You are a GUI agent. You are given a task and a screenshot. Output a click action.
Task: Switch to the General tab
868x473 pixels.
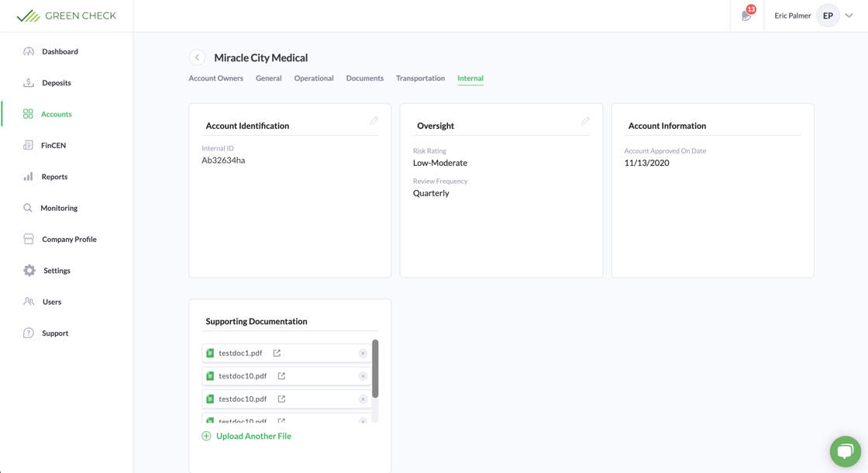click(x=268, y=78)
